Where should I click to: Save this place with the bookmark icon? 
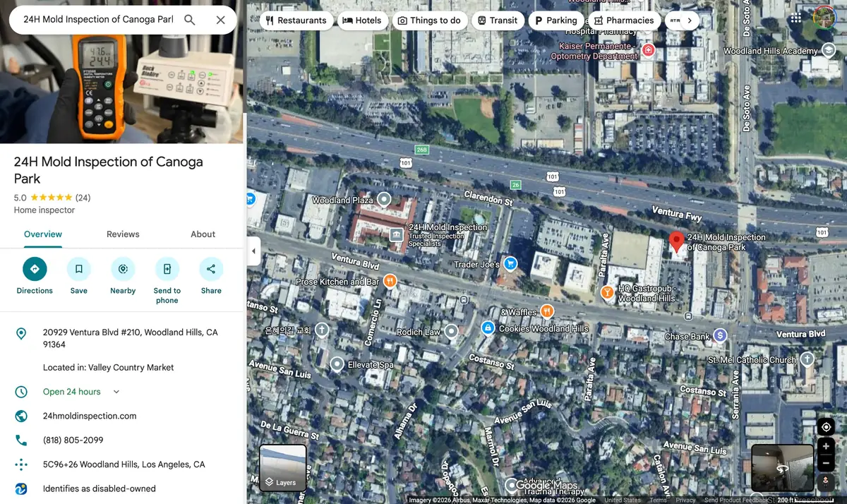coord(79,269)
